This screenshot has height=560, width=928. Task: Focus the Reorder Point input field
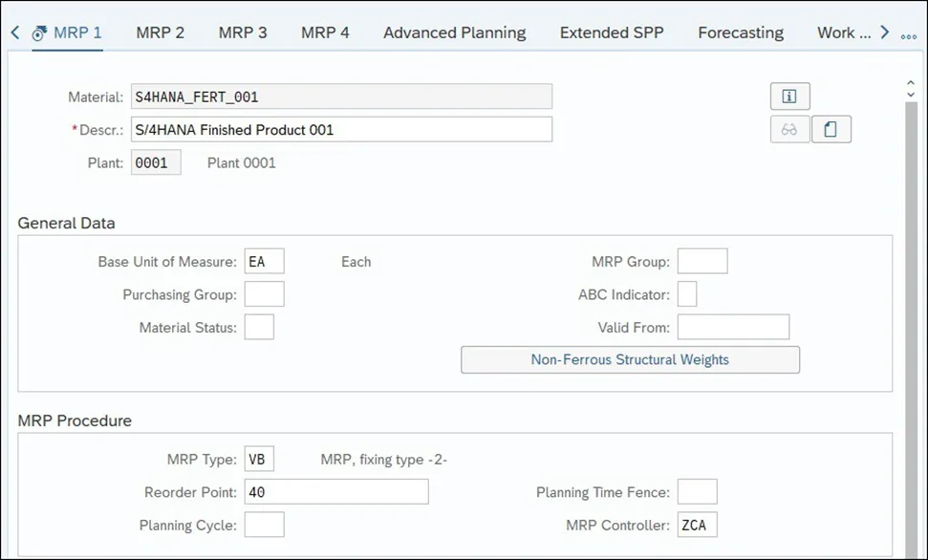(336, 492)
